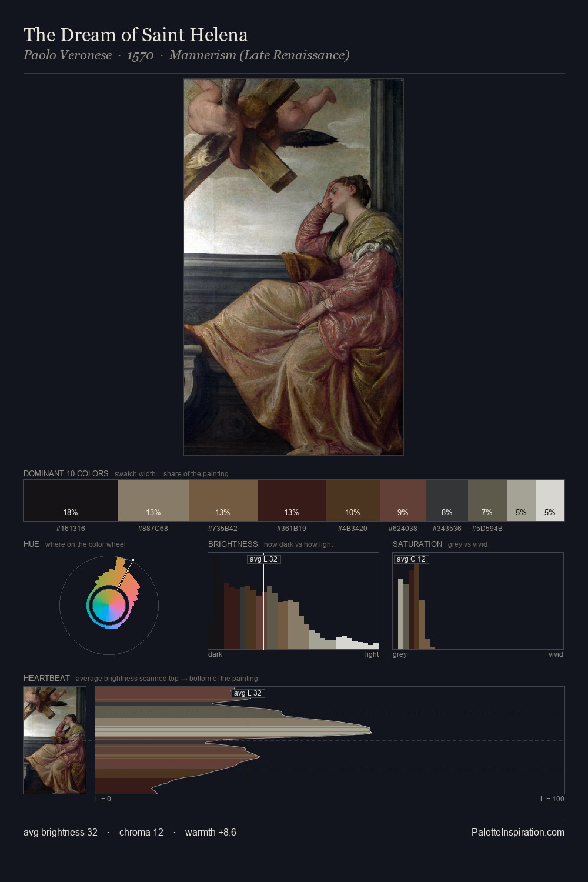This screenshot has height=882, width=588.
Task: Click the chroma 12 footer stat
Action: coord(141,833)
